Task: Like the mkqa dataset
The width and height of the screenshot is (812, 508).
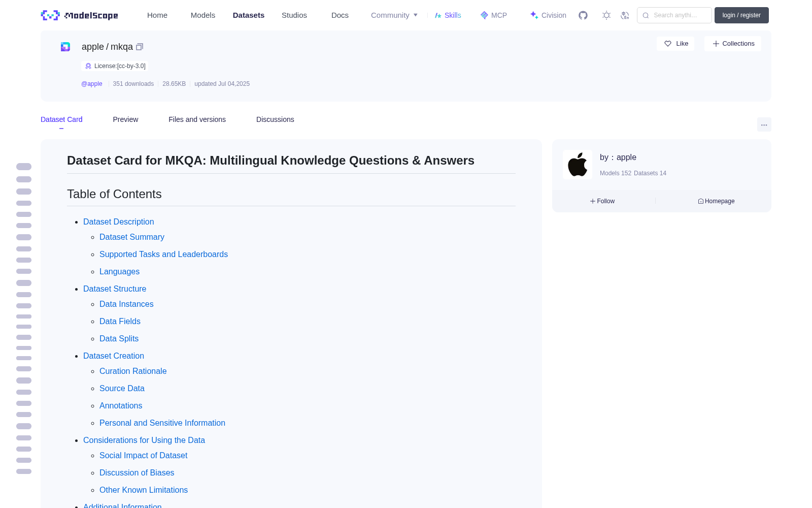Action: pyautogui.click(x=675, y=44)
